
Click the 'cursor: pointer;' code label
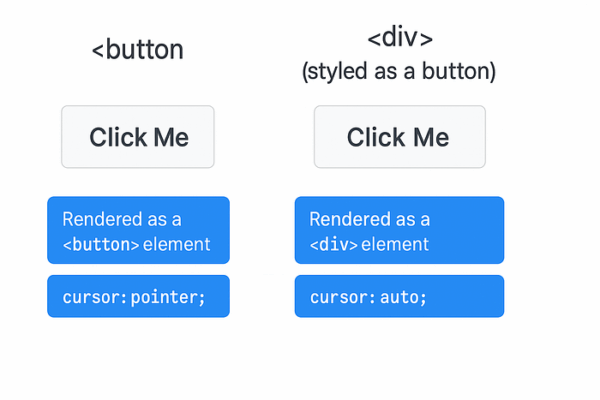point(139,296)
